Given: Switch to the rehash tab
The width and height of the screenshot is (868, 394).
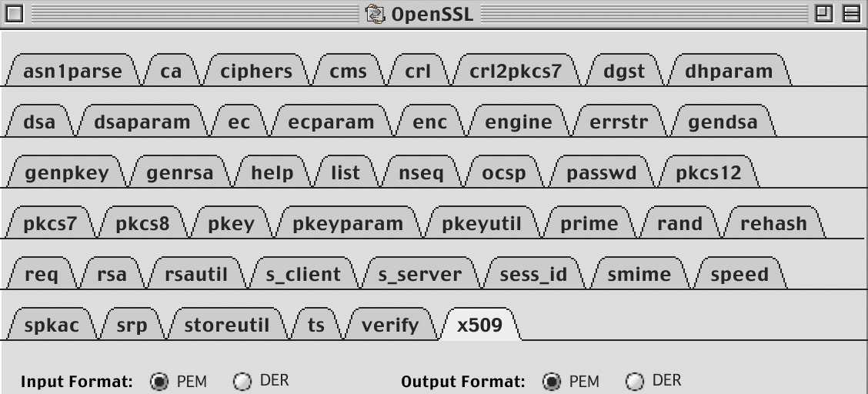Looking at the screenshot, I should click(774, 223).
